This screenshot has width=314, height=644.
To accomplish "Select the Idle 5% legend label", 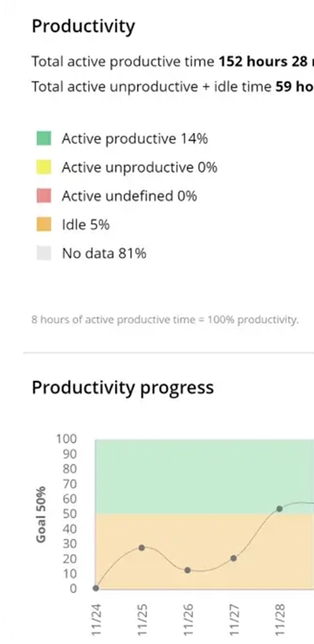I will tap(86, 225).
